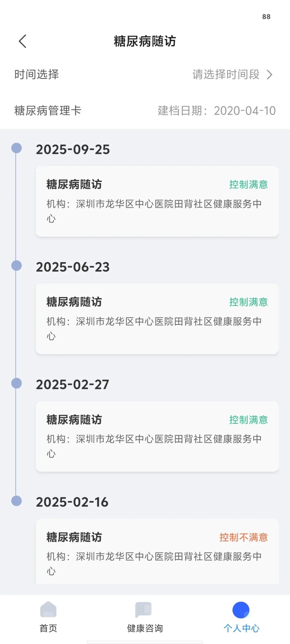
Task: Tap the 时间选择 row label
Action: coord(37,74)
